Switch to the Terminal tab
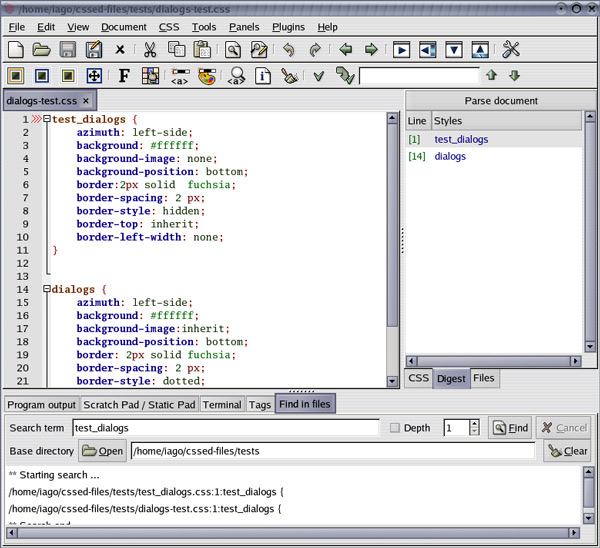The width and height of the screenshot is (600, 548). tap(222, 404)
